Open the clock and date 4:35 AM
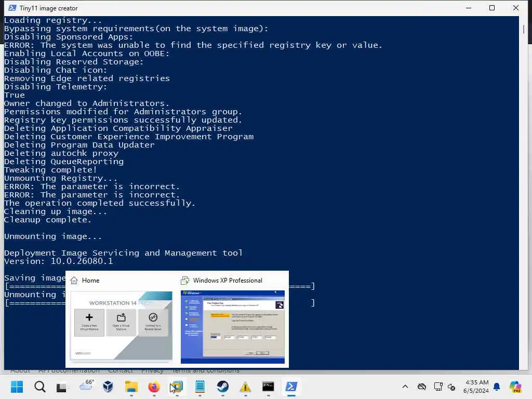 pos(476,387)
